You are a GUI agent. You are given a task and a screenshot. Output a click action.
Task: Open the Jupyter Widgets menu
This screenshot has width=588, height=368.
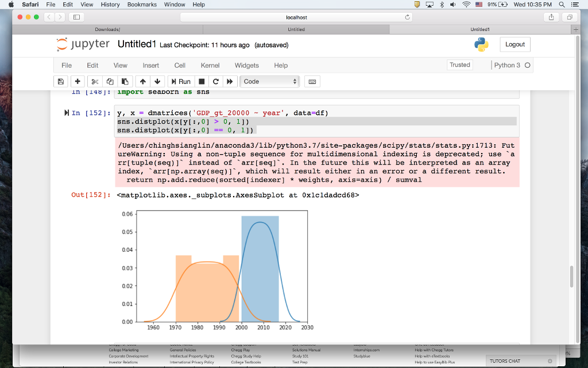(x=247, y=66)
